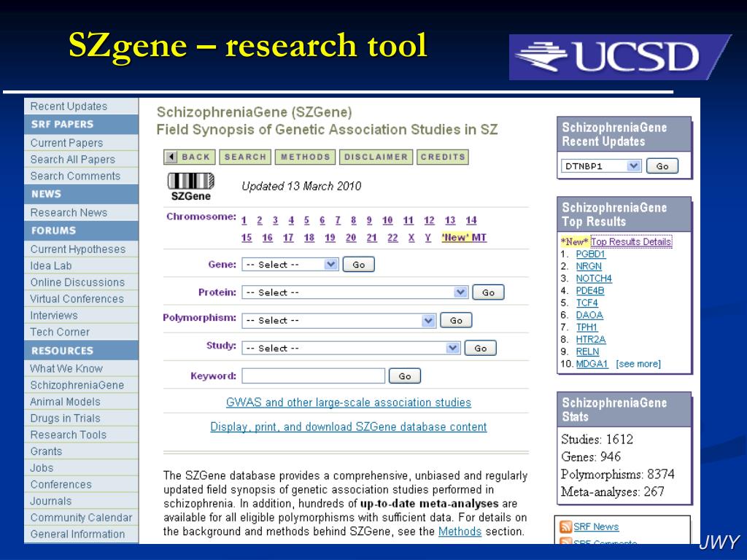Open the 'New' MT chromosome link
Screen dimensions: 747x560
pyautogui.click(x=464, y=238)
